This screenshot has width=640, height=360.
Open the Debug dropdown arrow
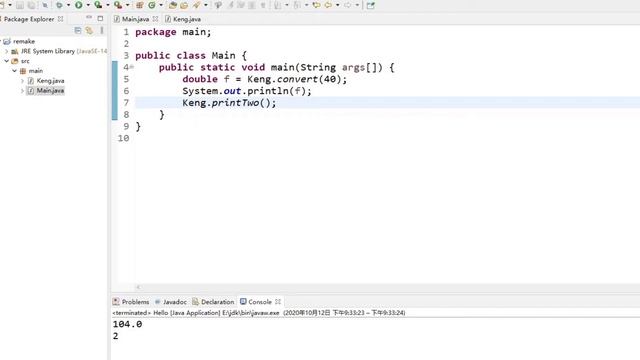click(69, 5)
